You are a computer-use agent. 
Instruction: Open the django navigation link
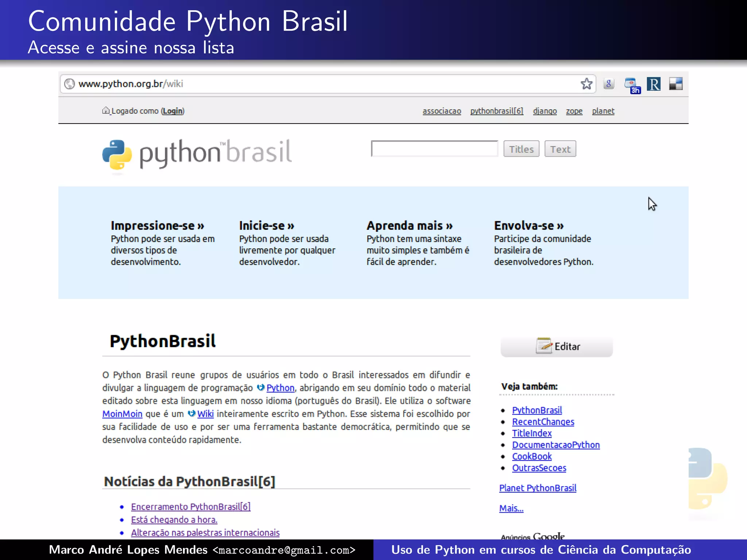545,111
